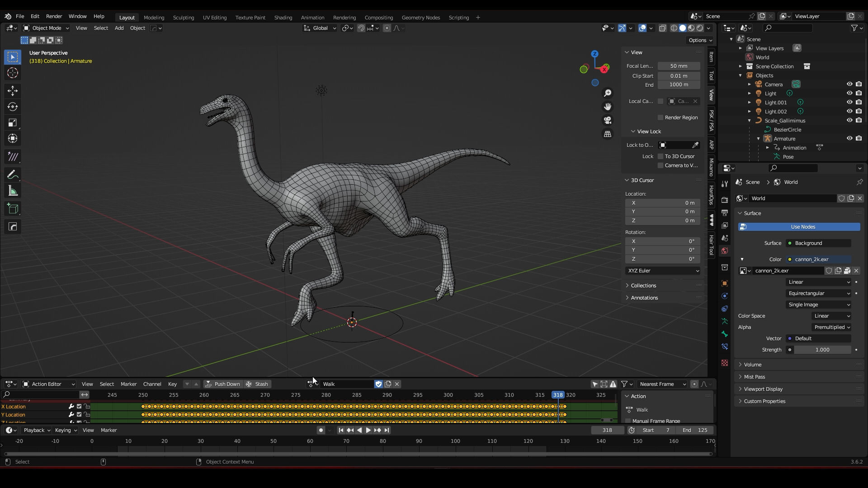
Task: Enable the Render Region checkbox
Action: (x=660, y=117)
